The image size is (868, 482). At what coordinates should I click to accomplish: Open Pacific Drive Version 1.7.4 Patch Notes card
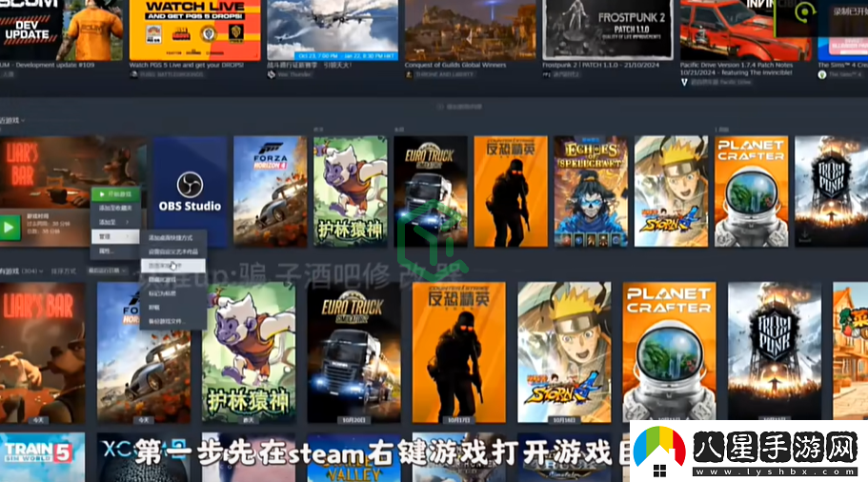coord(746,30)
